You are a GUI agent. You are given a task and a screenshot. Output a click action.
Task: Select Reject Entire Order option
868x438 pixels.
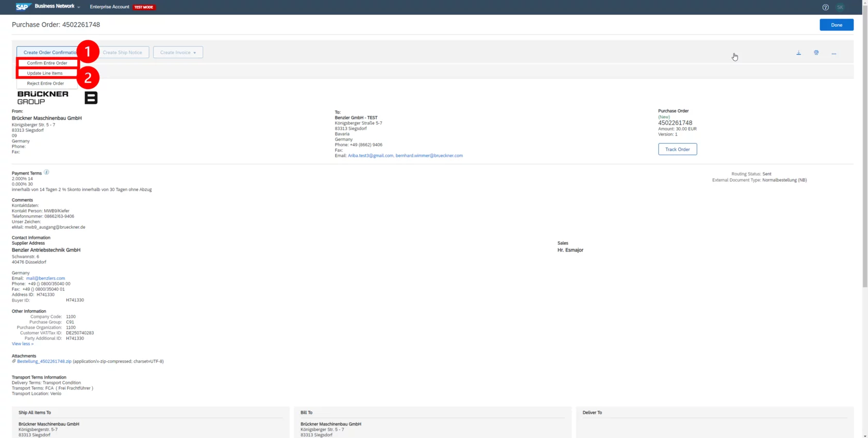(45, 83)
